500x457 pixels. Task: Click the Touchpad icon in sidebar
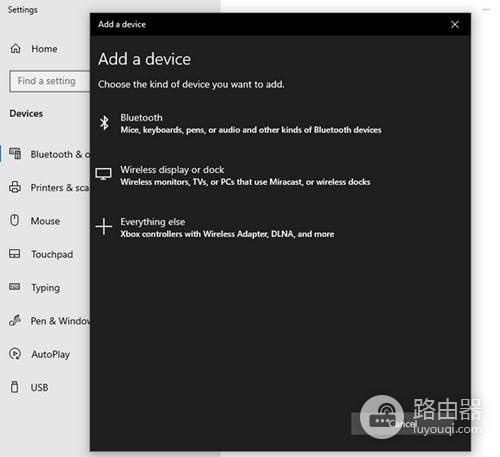(15, 254)
